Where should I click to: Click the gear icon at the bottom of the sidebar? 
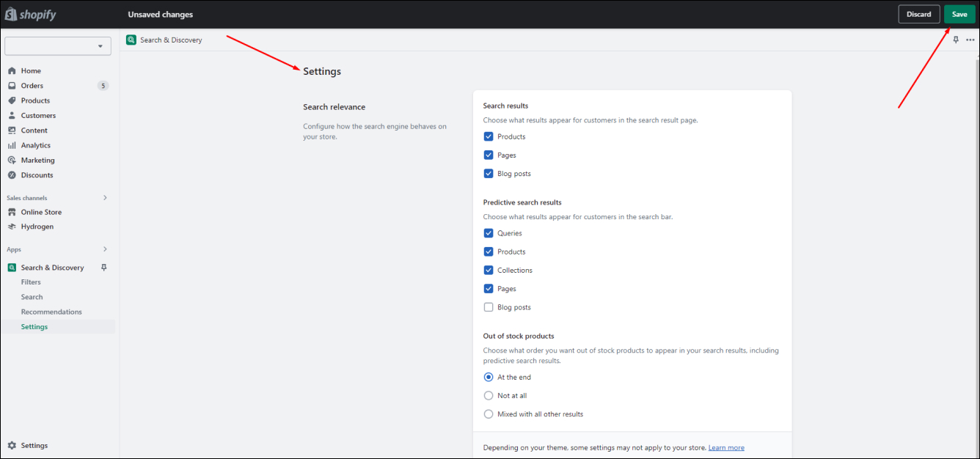[12, 446]
